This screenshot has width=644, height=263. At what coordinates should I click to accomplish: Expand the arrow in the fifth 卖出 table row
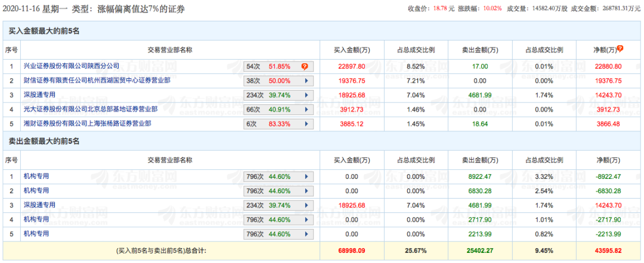click(x=306, y=234)
